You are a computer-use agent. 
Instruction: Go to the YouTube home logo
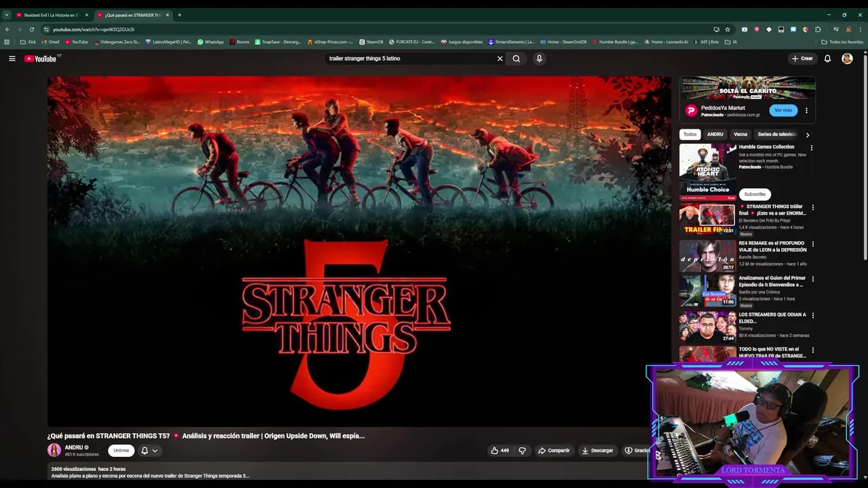41,58
